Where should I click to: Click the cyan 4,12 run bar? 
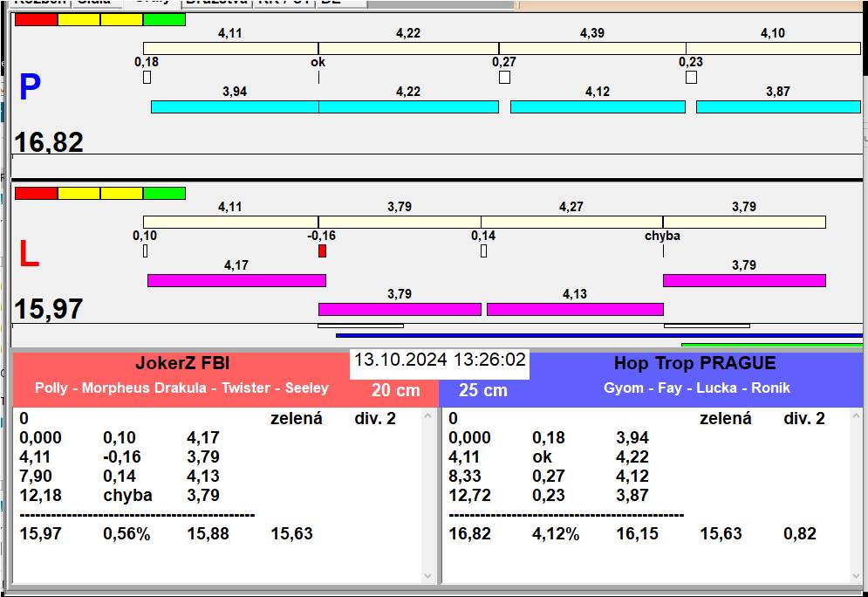click(598, 106)
